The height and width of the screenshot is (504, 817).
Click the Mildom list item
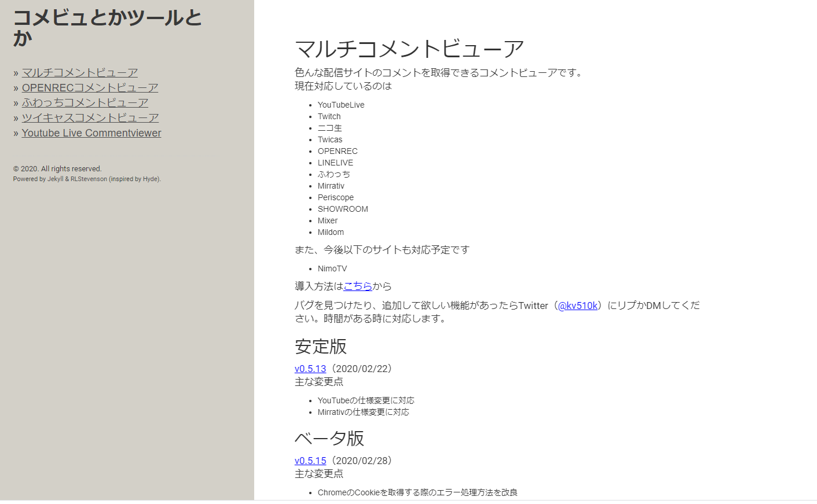pyautogui.click(x=331, y=232)
